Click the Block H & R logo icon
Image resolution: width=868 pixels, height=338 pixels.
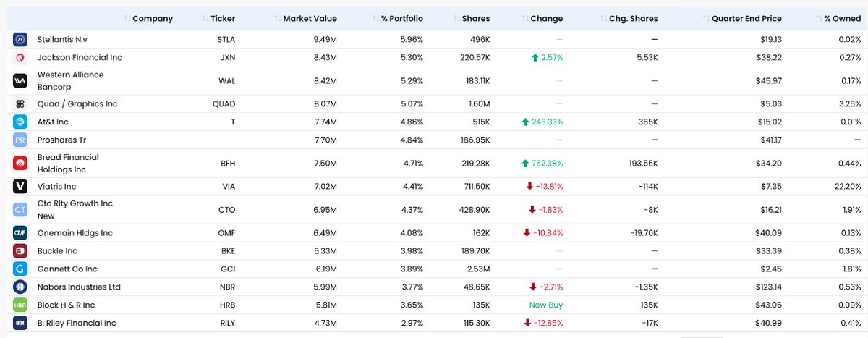[20, 305]
